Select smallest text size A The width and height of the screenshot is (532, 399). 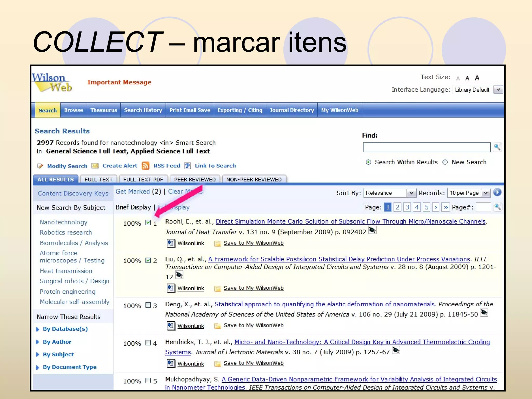pyautogui.click(x=458, y=78)
